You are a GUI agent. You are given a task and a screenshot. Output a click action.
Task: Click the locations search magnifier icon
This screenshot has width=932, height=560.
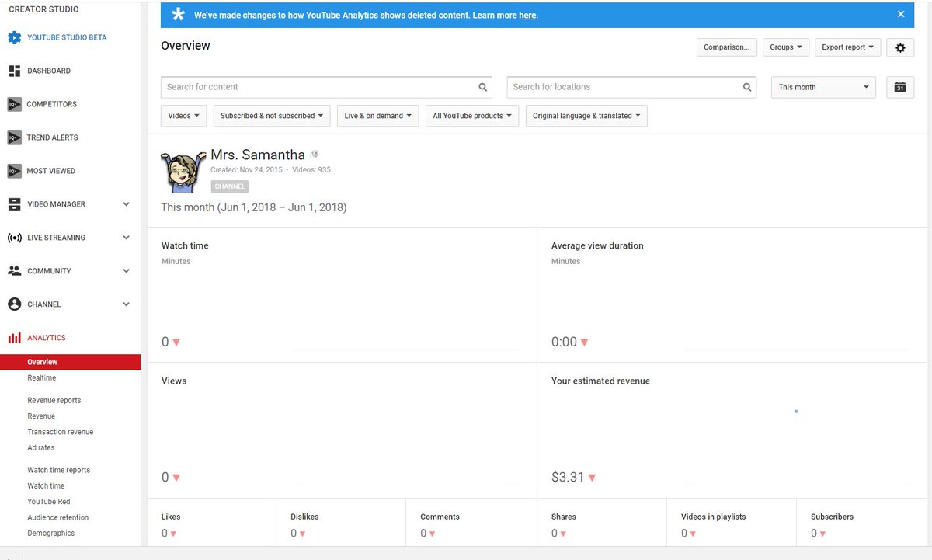point(747,87)
